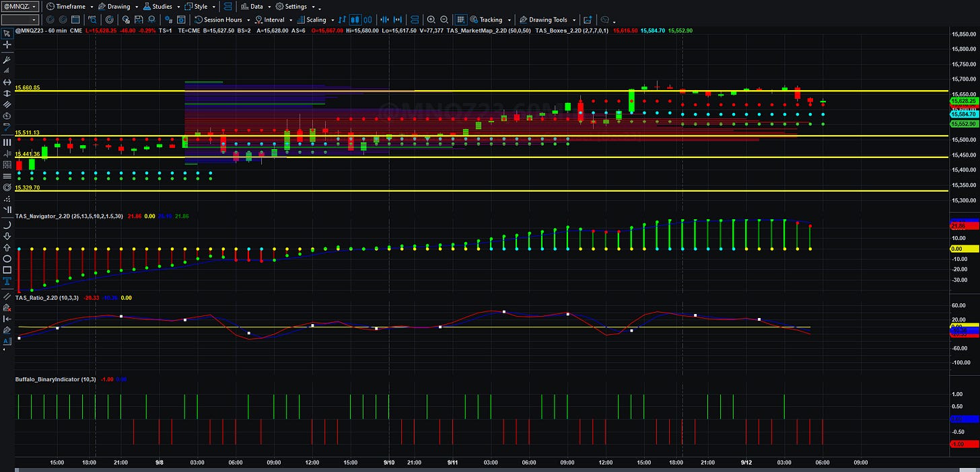The width and height of the screenshot is (980, 472).
Task: Select the ellipse drawing tool
Action: coord(7,258)
